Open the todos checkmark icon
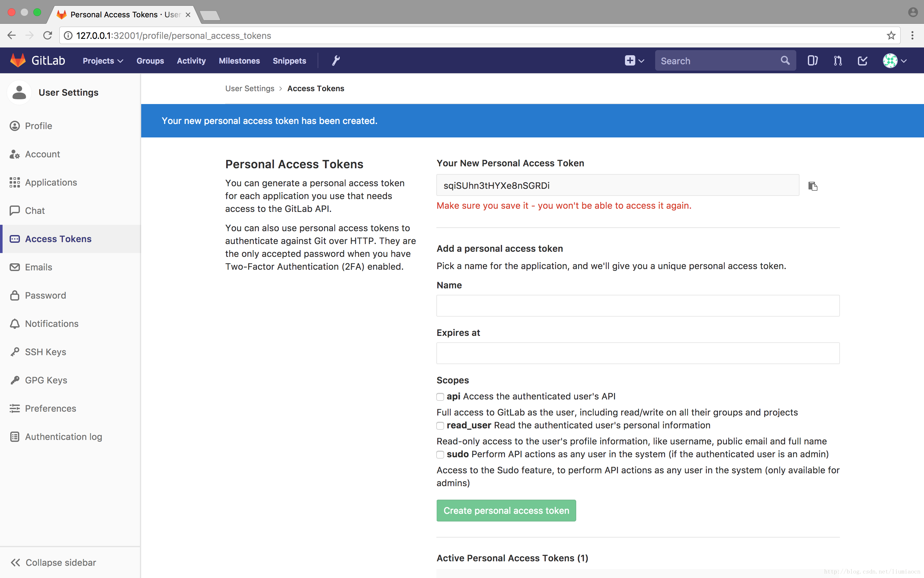Image resolution: width=924 pixels, height=578 pixels. [862, 60]
